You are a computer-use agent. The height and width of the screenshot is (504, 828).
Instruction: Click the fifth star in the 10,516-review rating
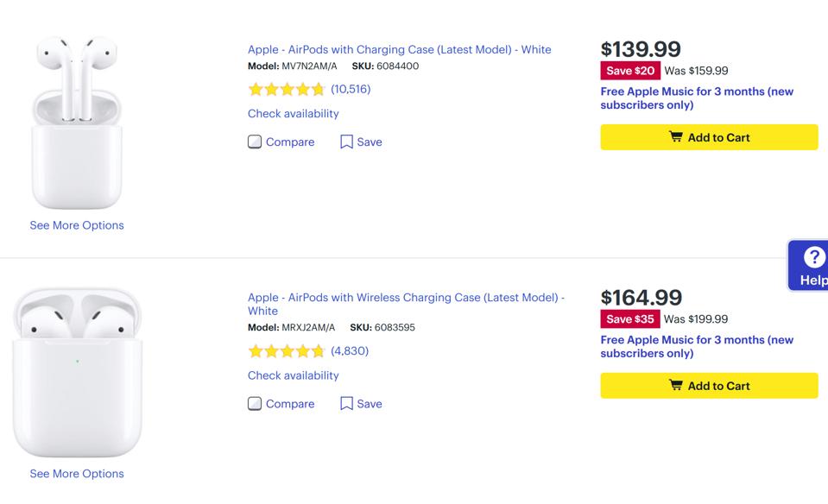[319, 89]
